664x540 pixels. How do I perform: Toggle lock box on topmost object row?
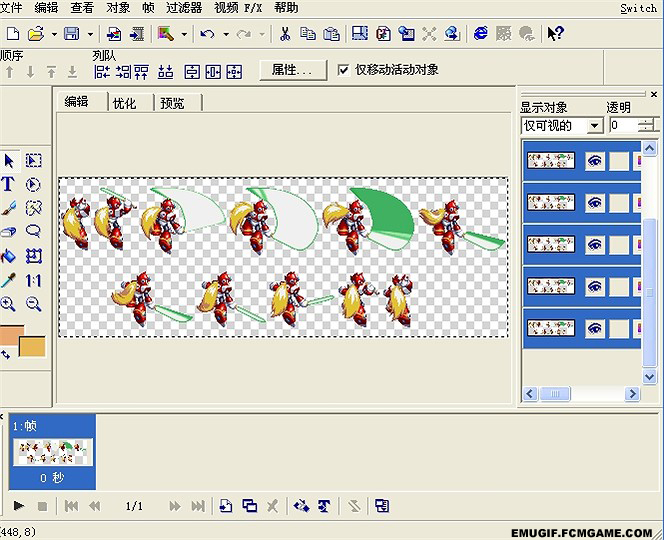pyautogui.click(x=619, y=161)
